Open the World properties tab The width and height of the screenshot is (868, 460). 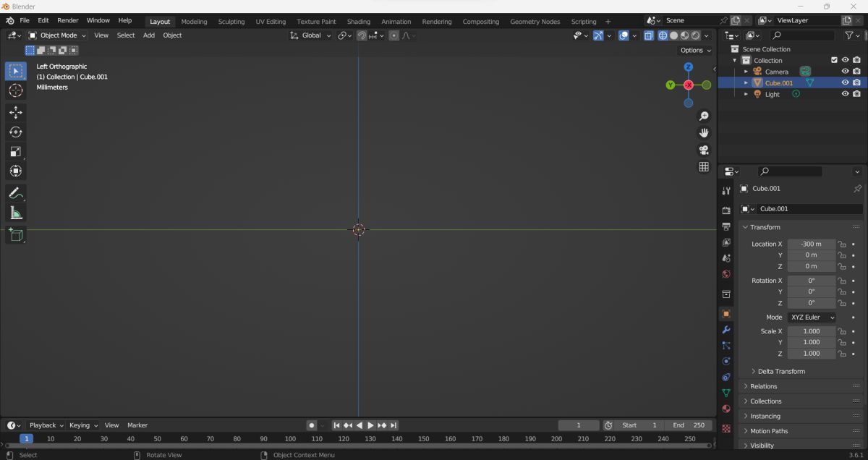pos(726,274)
